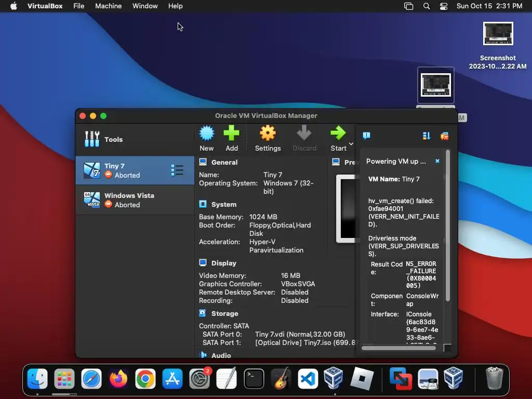
Task: Launch GarageBand from the Dock
Action: pos(281,379)
